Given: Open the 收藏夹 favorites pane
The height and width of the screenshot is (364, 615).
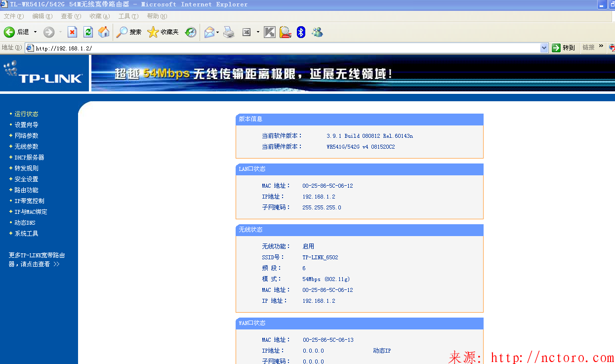Looking at the screenshot, I should (x=163, y=32).
